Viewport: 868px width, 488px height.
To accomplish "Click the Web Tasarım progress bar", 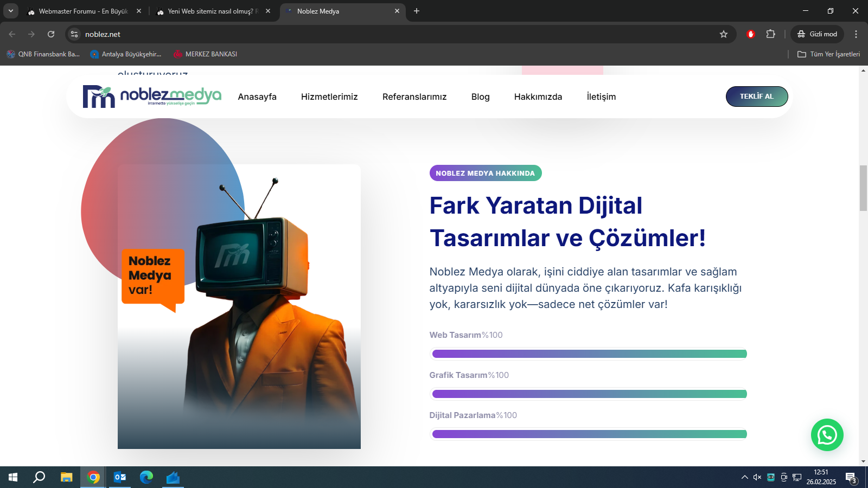I will (589, 354).
